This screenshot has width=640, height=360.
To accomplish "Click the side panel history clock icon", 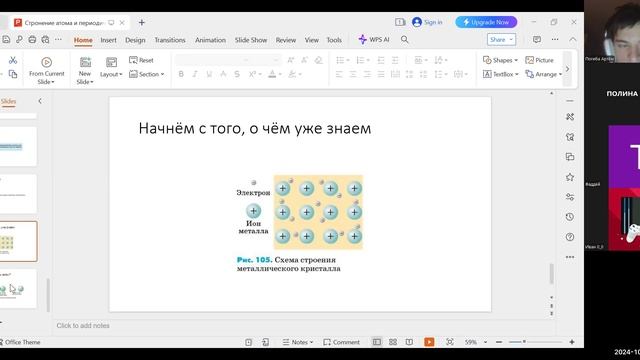I will 570,217.
